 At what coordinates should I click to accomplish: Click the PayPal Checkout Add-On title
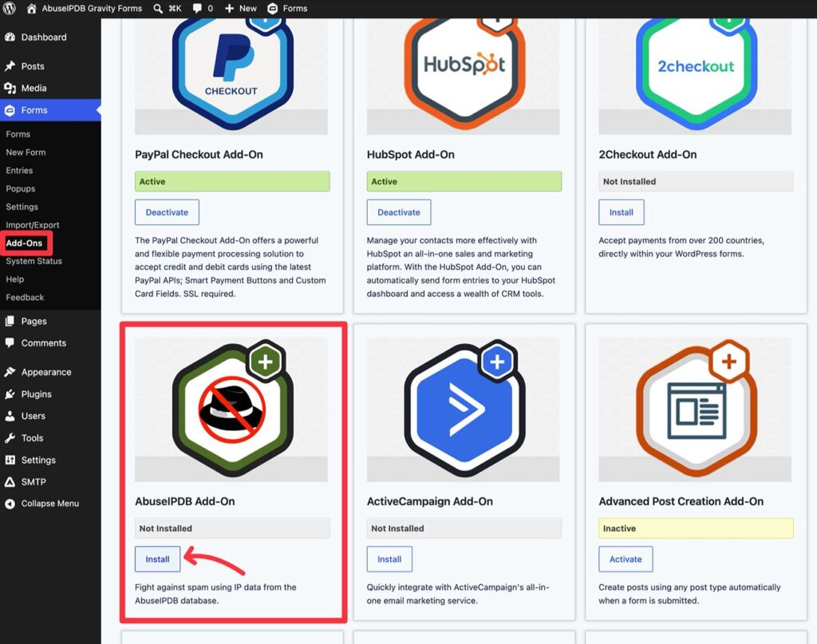tap(199, 155)
